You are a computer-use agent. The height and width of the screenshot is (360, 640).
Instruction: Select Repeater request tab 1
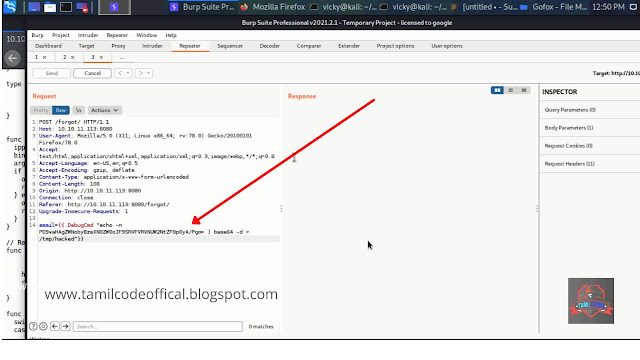(x=36, y=57)
